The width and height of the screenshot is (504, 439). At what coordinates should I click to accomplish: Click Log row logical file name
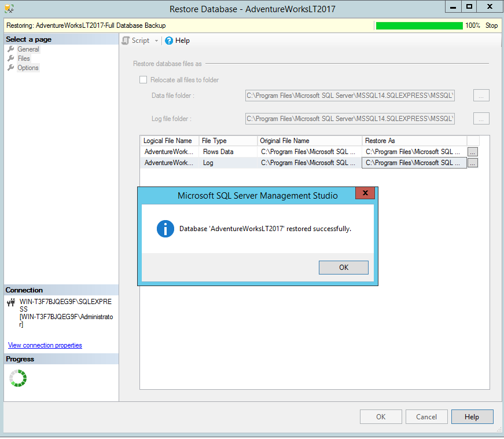coord(170,163)
